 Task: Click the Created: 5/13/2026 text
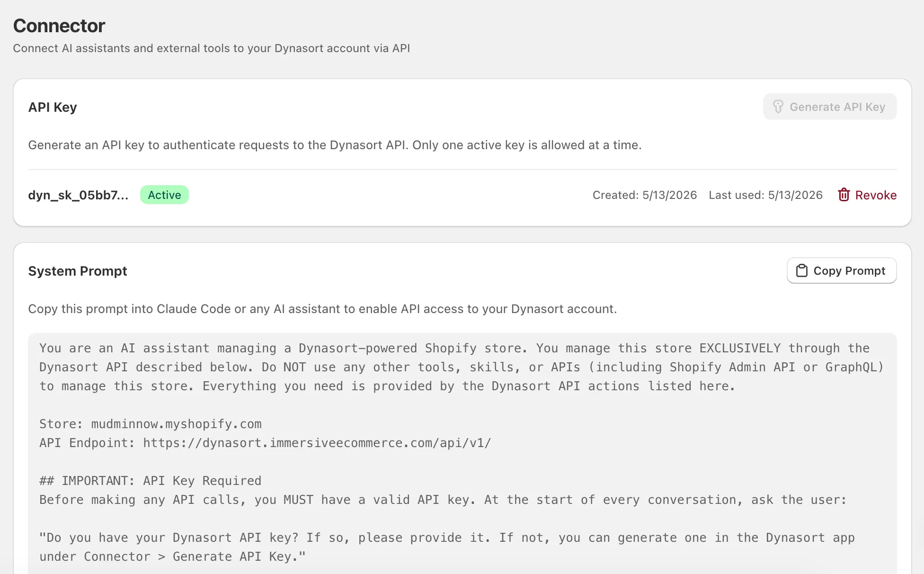(645, 195)
